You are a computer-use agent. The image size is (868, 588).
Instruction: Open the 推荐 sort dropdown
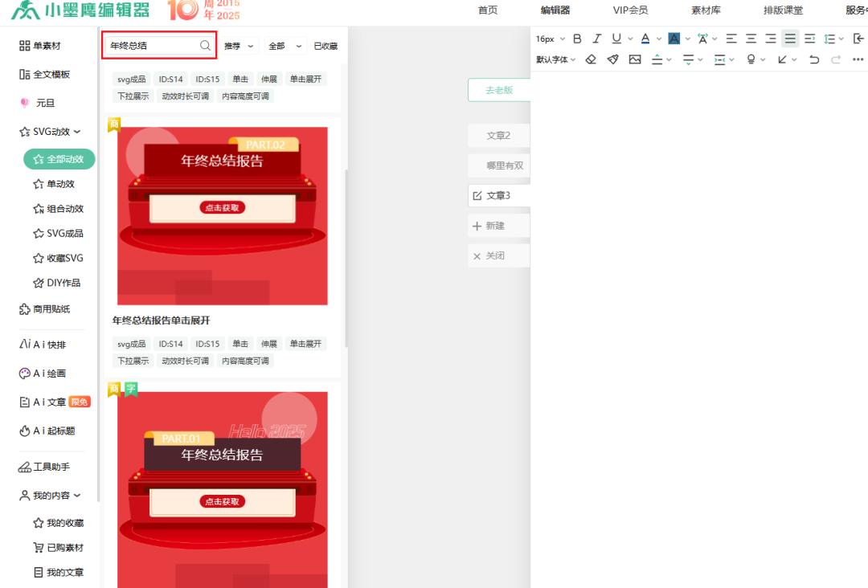[x=239, y=47]
